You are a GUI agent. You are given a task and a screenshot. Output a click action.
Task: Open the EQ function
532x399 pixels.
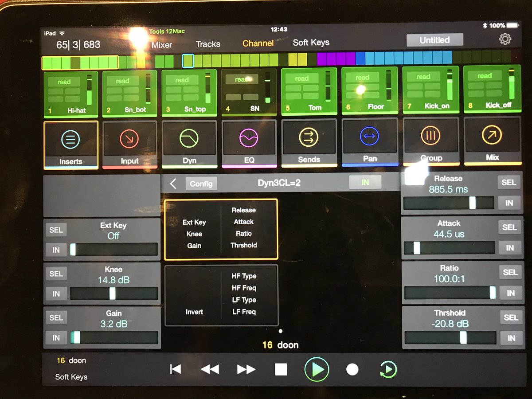tap(249, 144)
